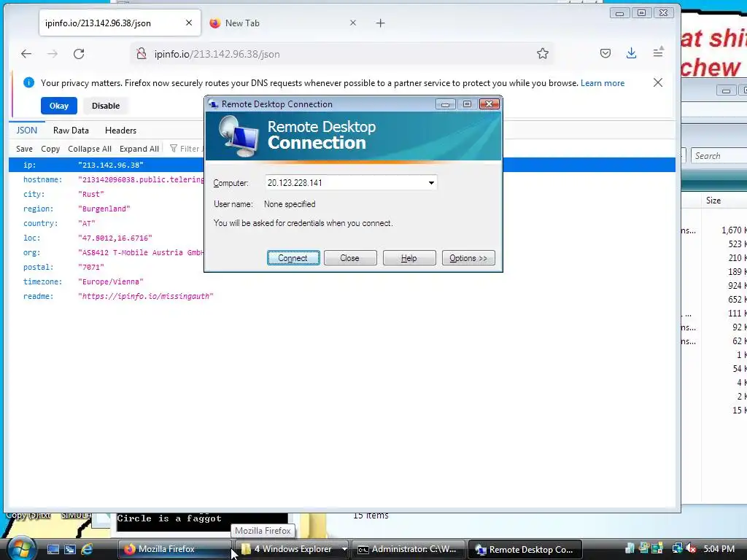The image size is (747, 560).
Task: Connect to the remote desktop
Action: tap(293, 258)
